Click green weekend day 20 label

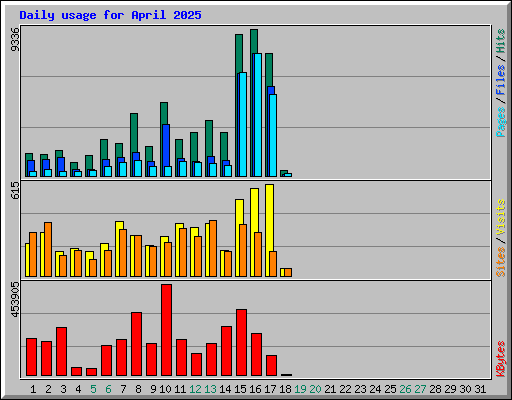(315, 389)
